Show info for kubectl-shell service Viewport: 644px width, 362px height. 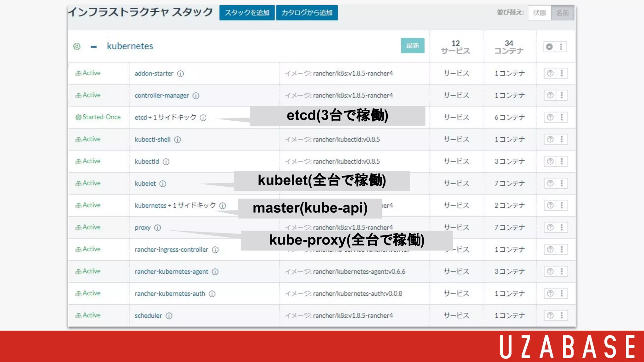[178, 140]
